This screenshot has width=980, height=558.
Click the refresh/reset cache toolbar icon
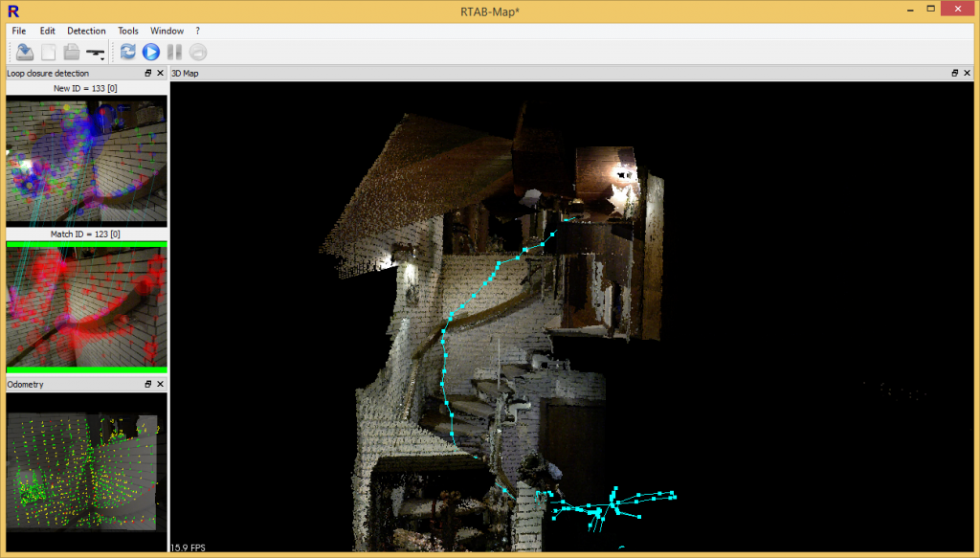127,52
